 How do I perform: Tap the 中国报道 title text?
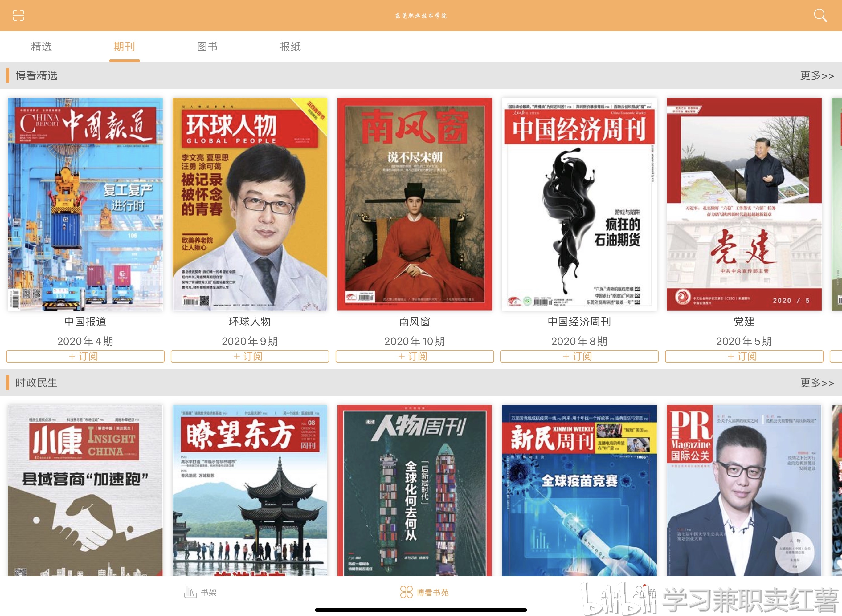click(85, 322)
